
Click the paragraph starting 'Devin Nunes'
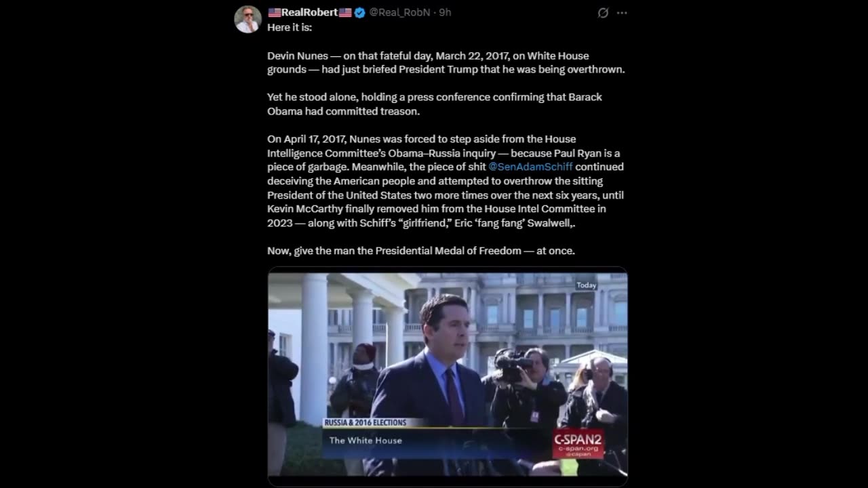point(446,62)
